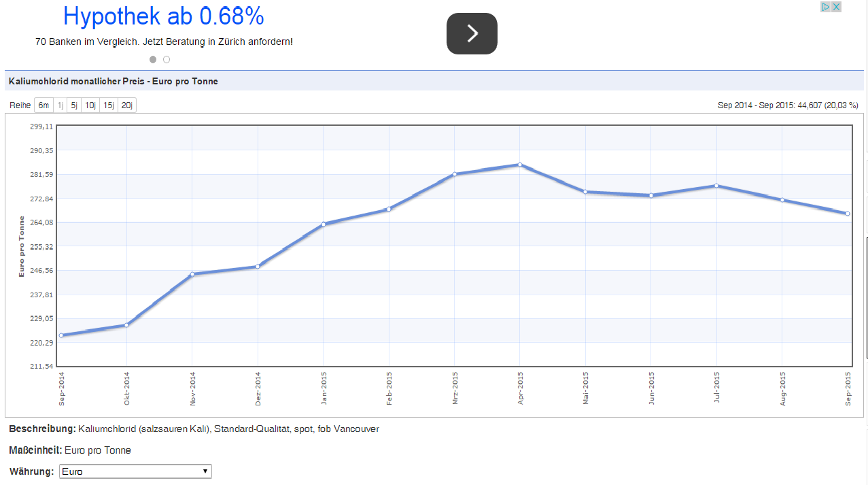This screenshot has width=868, height=485.
Task: Click the AdChoices triangle icon
Action: [825, 7]
